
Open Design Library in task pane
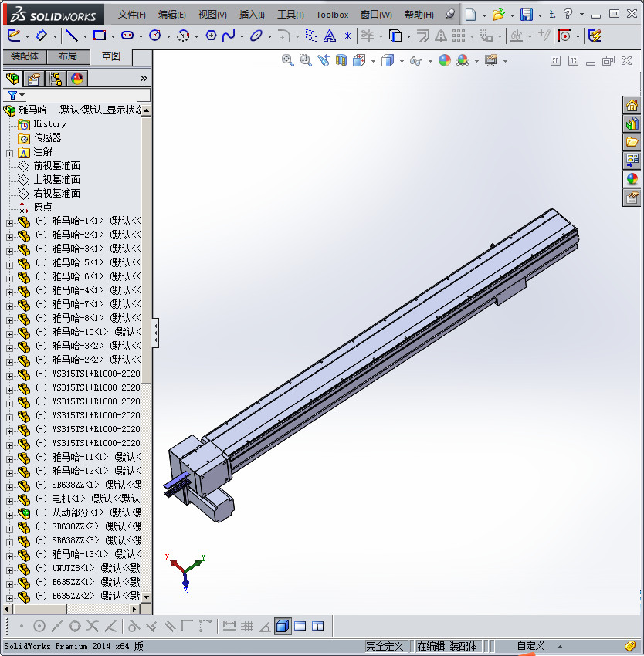point(632,123)
